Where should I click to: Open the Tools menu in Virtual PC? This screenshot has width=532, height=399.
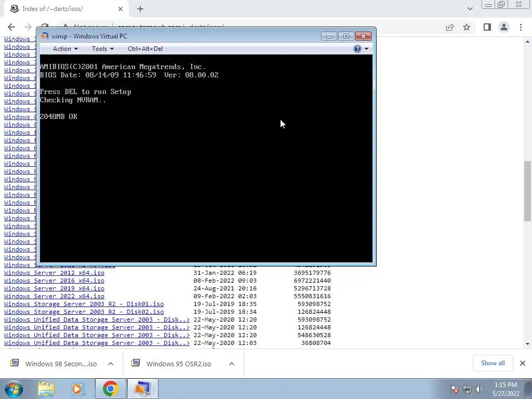tap(102, 49)
